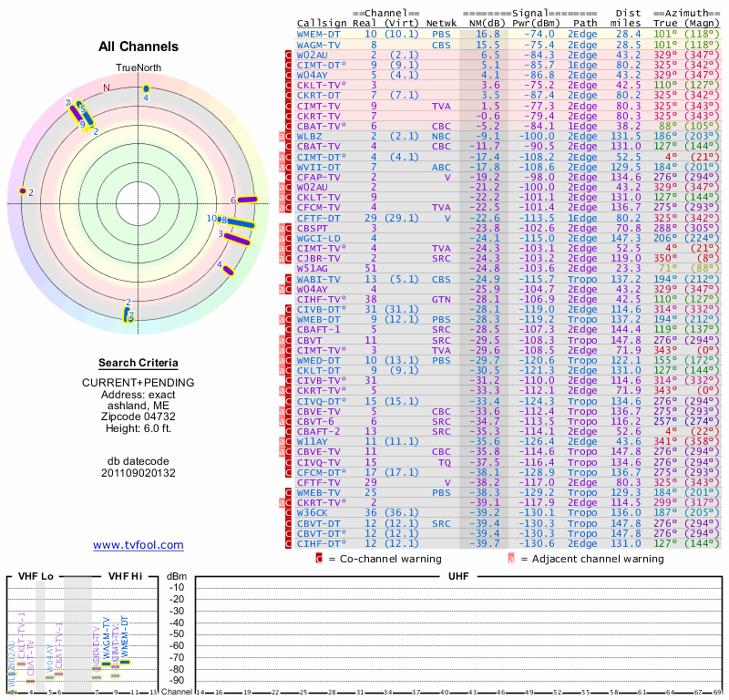Click the co-channel warning legend icon

tap(320, 559)
